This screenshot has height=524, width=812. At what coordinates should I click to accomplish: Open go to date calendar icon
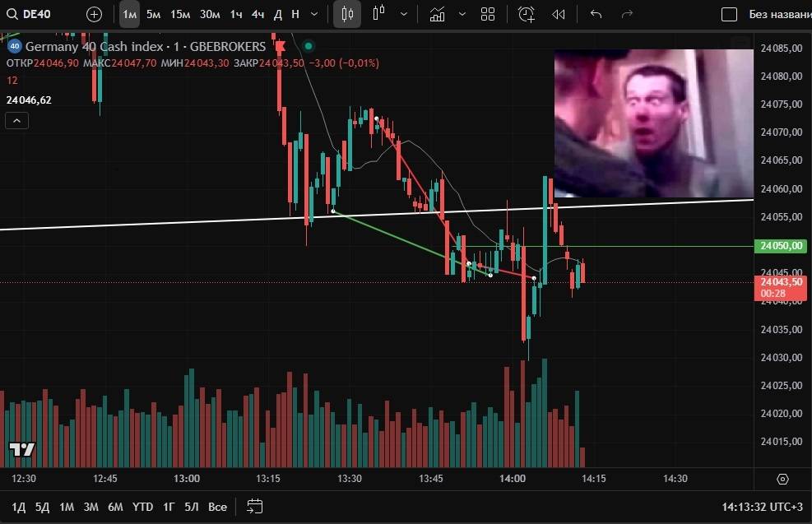[255, 507]
